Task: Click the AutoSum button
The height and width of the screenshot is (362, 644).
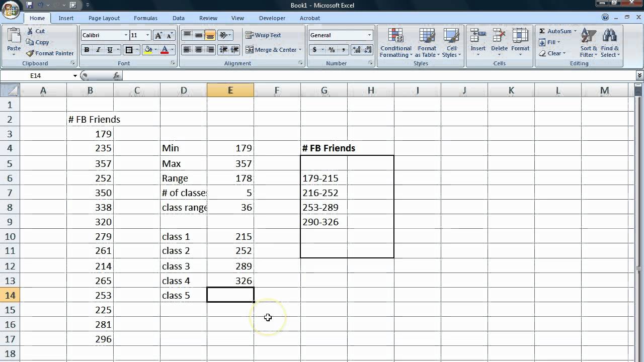Action: 555,31
